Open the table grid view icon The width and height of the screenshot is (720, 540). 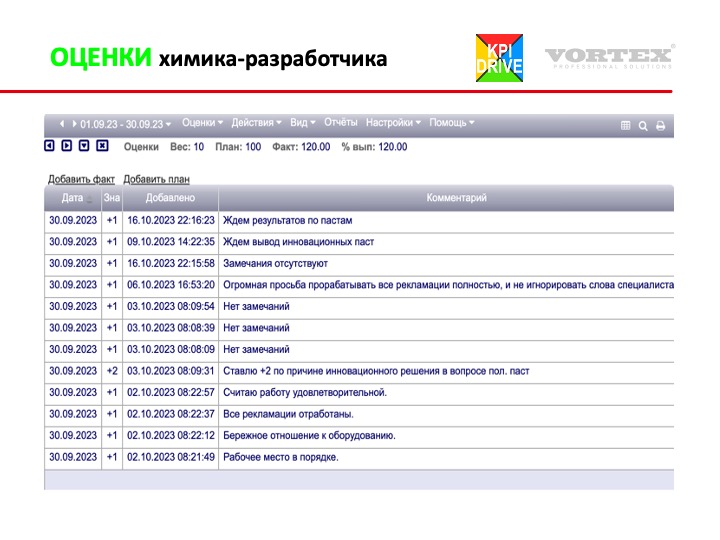pos(625,125)
